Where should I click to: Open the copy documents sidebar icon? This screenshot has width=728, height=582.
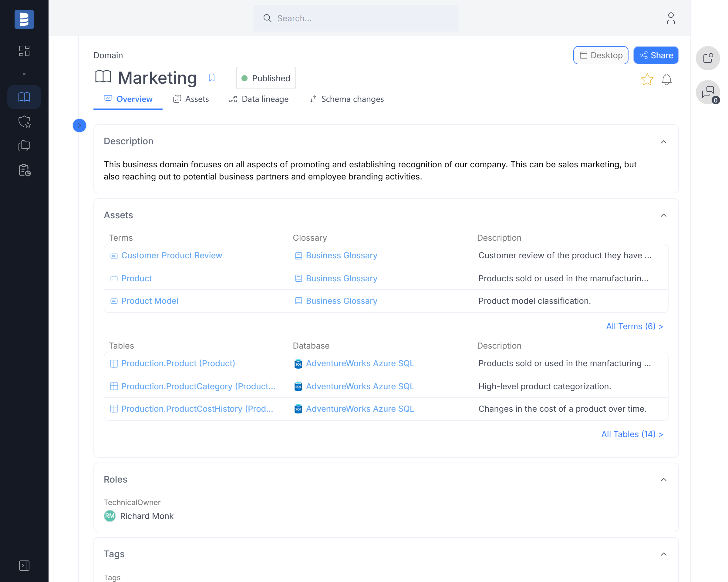coord(24,146)
